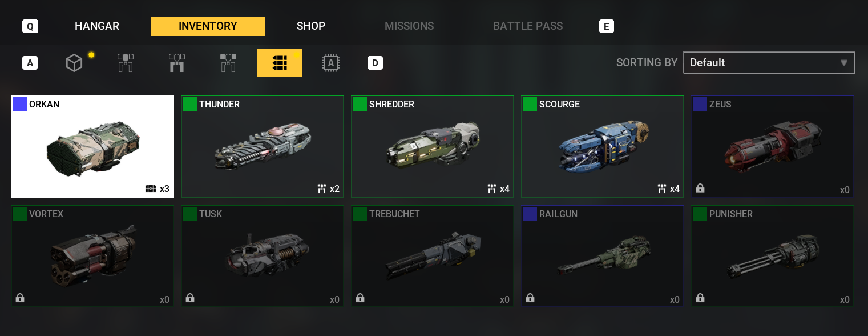The image size is (868, 336).
Task: Click the Q previous-tab key button
Action: 30,26
